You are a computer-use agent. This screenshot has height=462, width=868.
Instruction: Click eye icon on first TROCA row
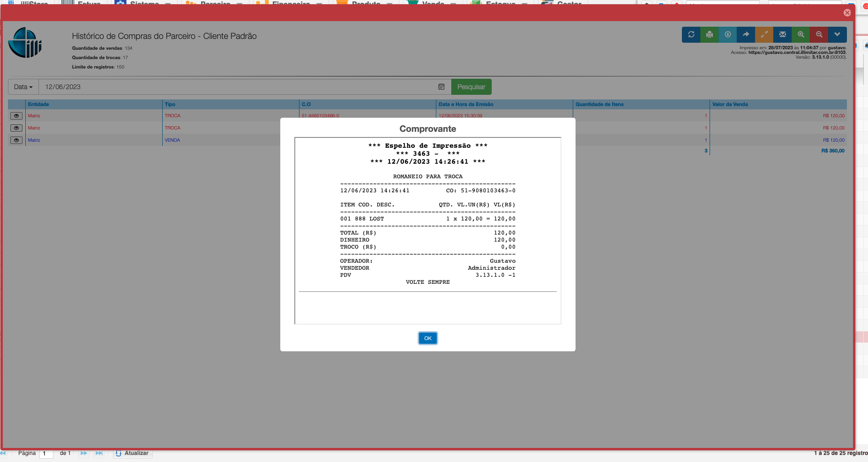pos(16,116)
